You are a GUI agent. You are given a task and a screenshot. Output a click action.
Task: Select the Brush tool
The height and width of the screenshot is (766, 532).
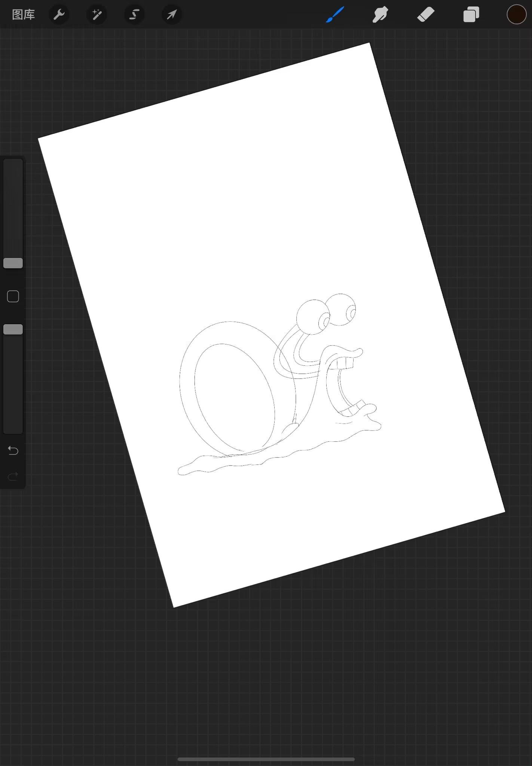[335, 15]
